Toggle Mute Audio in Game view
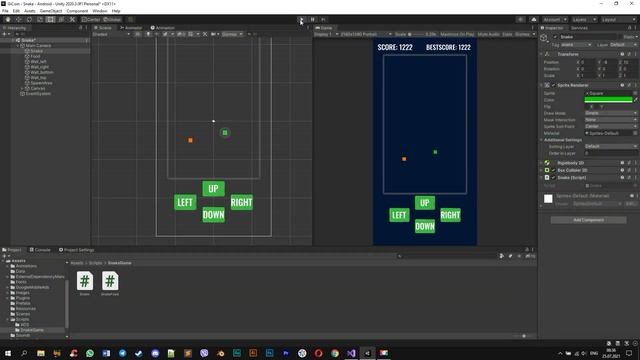 click(x=488, y=34)
